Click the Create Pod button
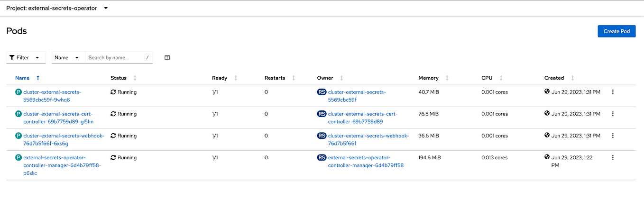 click(x=616, y=31)
